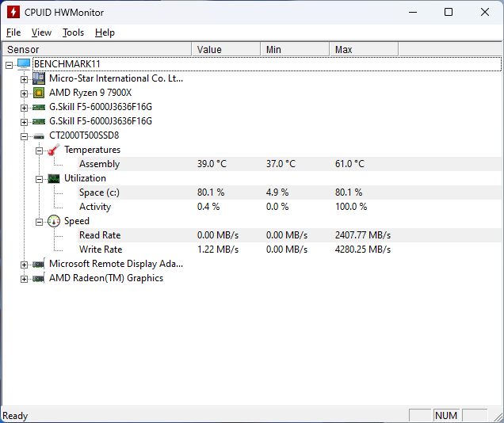Maximize the HWMonitor window

click(x=449, y=12)
